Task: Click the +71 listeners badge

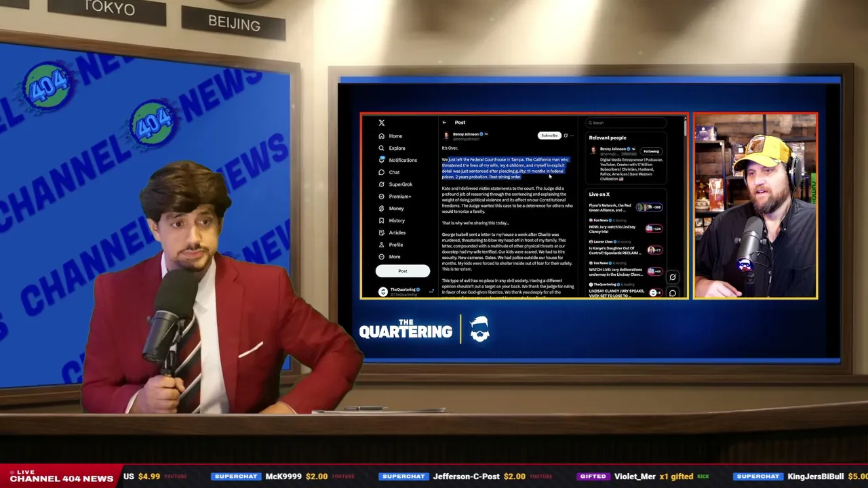Action: [x=654, y=250]
